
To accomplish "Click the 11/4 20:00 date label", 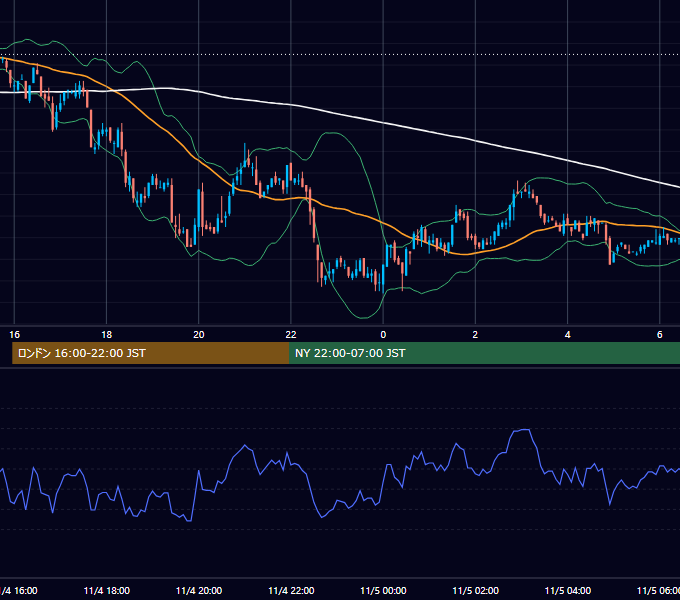I will tap(199, 590).
